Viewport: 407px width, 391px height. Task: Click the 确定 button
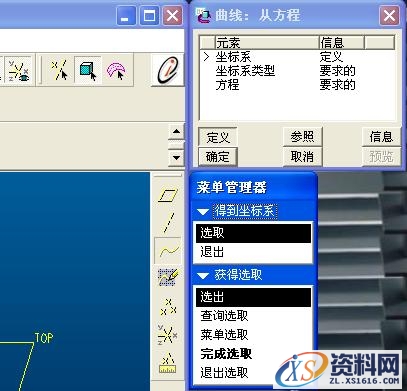tap(218, 157)
